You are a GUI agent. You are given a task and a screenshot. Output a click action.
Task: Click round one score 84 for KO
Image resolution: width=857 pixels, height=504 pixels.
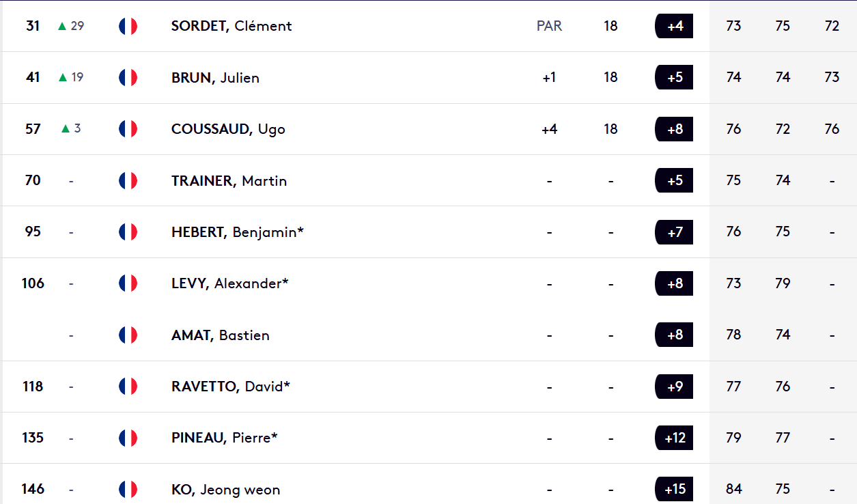click(x=733, y=489)
